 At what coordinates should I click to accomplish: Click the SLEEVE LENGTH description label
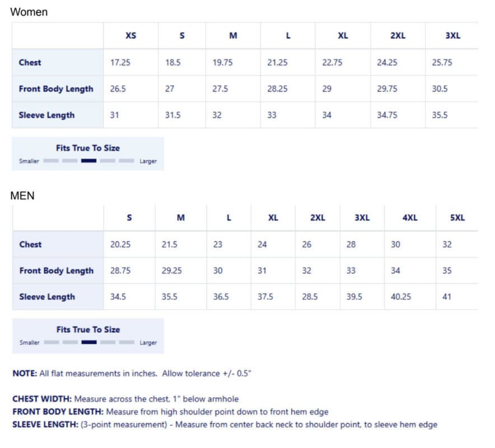tap(45, 424)
